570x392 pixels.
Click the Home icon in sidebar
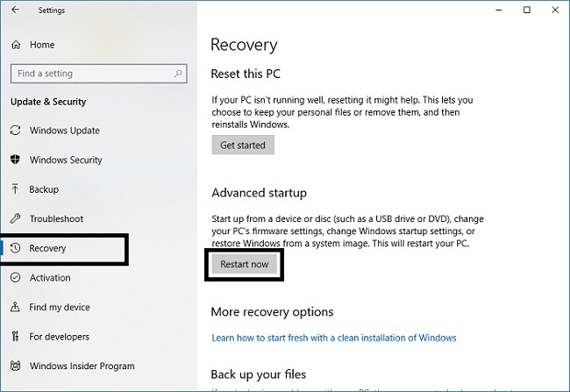15,45
